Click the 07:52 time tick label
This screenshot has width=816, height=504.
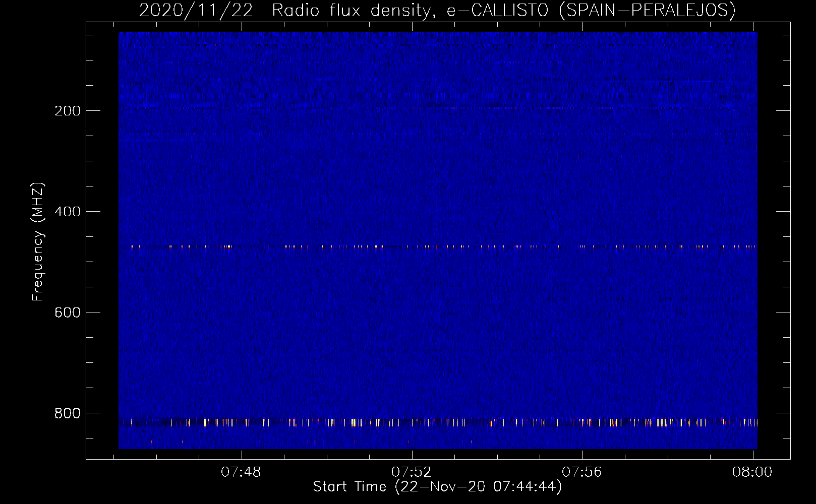coord(412,472)
